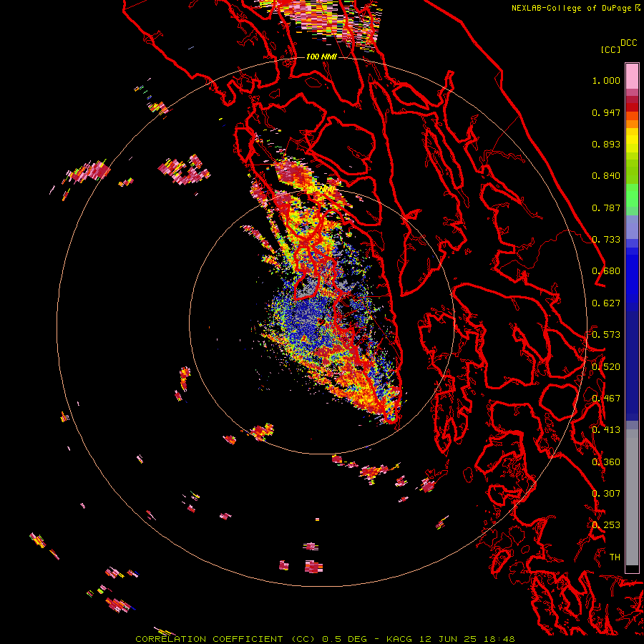Click the [CC] units label
Viewport: 644px width, 644px height.
pyautogui.click(x=610, y=49)
